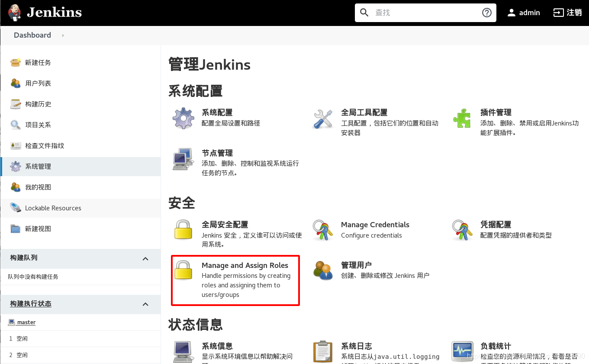Open the 全局工具配置 link
The image size is (589, 364).
(x=364, y=113)
